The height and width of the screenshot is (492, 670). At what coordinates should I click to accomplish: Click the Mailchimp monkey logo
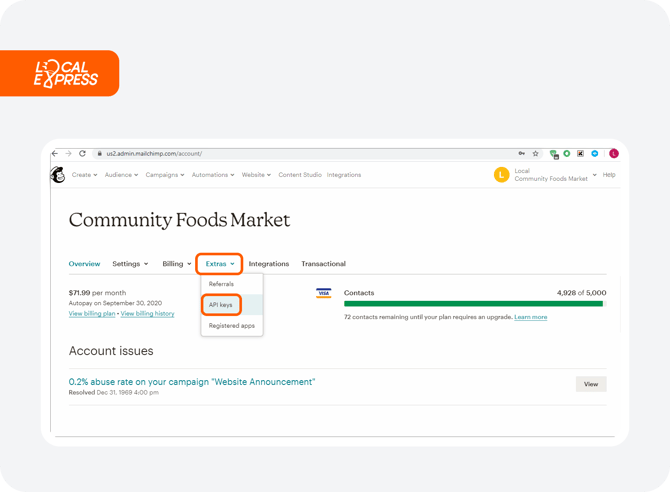click(x=57, y=175)
